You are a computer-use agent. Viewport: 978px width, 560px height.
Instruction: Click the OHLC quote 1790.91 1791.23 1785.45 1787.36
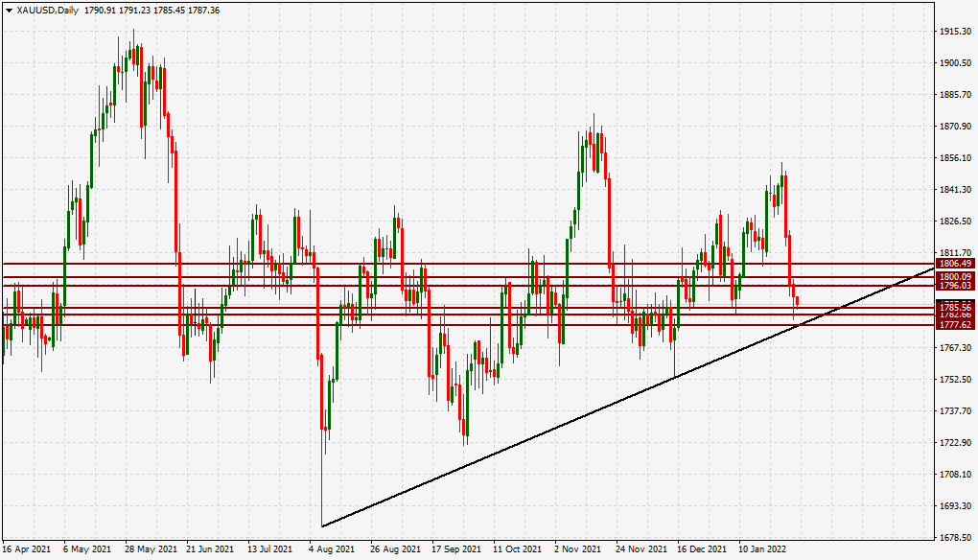click(x=151, y=11)
